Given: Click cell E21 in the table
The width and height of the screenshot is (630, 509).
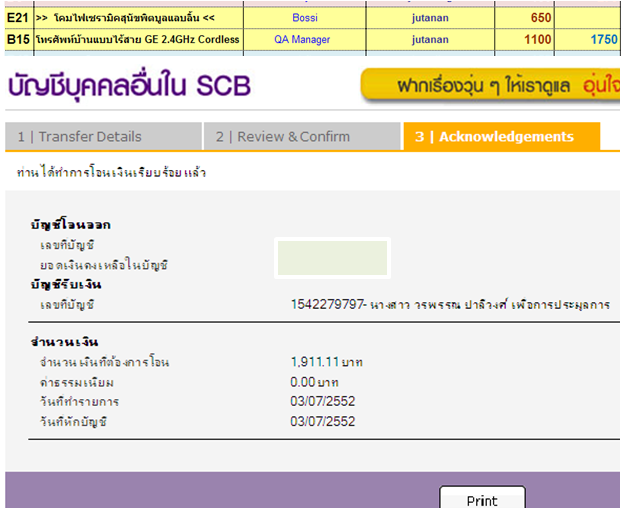Looking at the screenshot, I should (18, 18).
